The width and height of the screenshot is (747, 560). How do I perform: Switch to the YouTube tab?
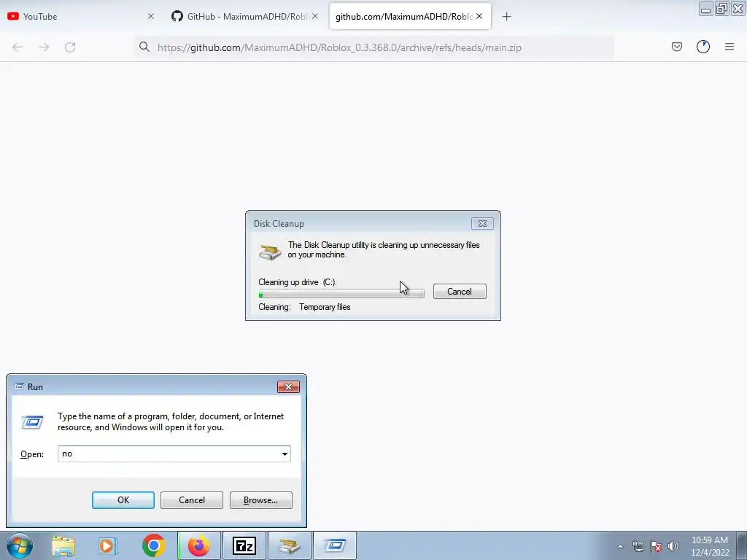point(80,16)
